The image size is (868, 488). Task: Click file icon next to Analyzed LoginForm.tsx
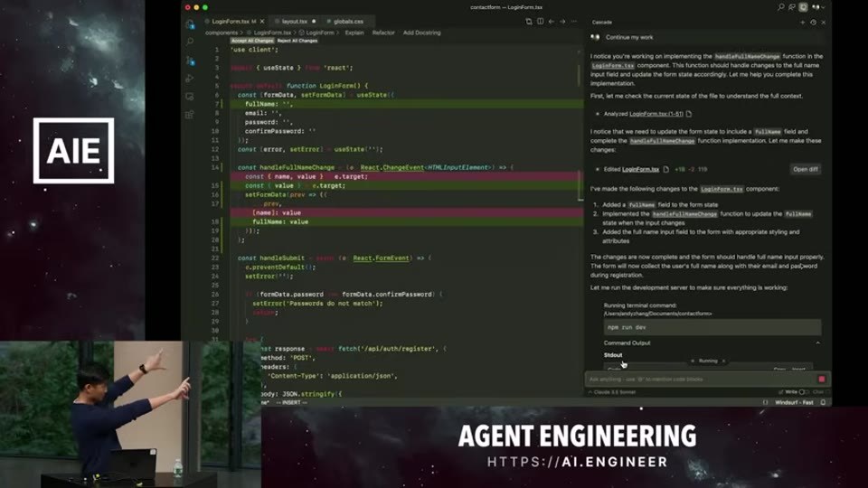(x=689, y=114)
